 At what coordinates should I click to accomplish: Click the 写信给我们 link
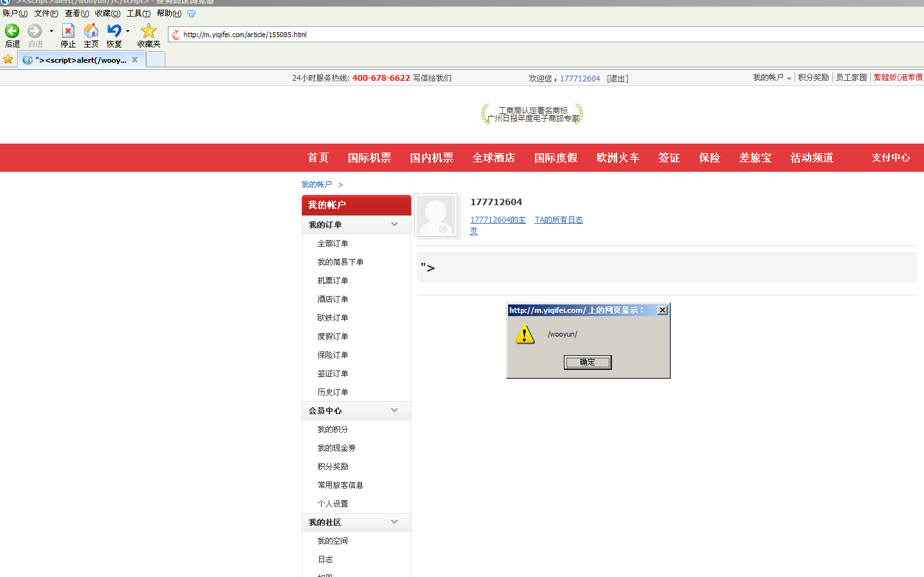(432, 78)
